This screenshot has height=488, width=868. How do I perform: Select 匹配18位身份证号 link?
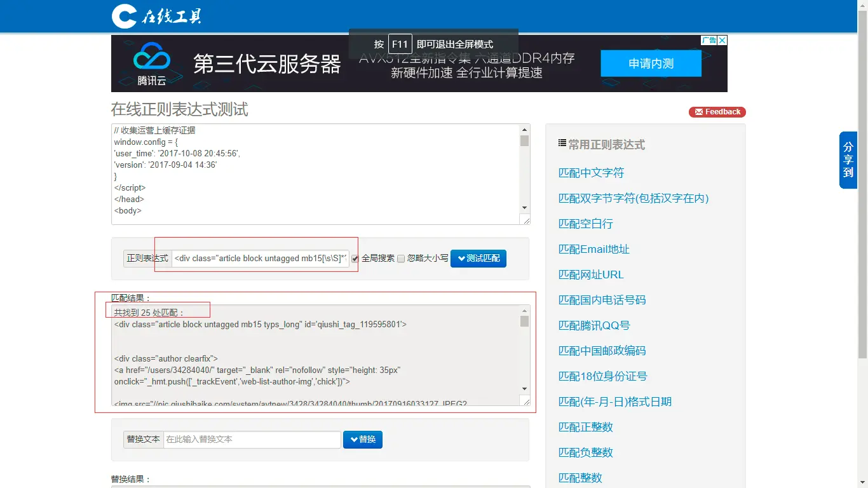pyautogui.click(x=602, y=376)
